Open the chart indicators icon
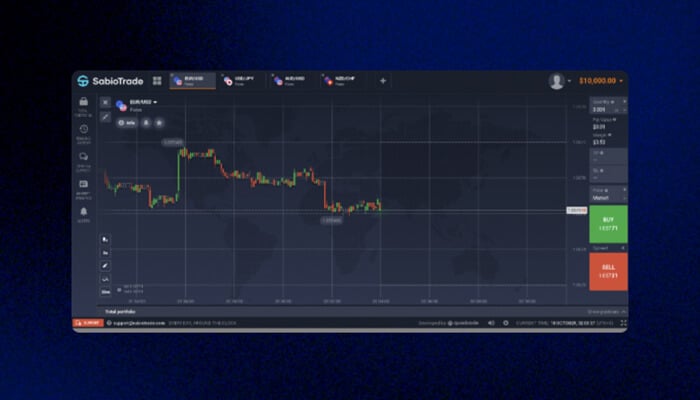This screenshot has width=700, height=400. tap(105, 279)
